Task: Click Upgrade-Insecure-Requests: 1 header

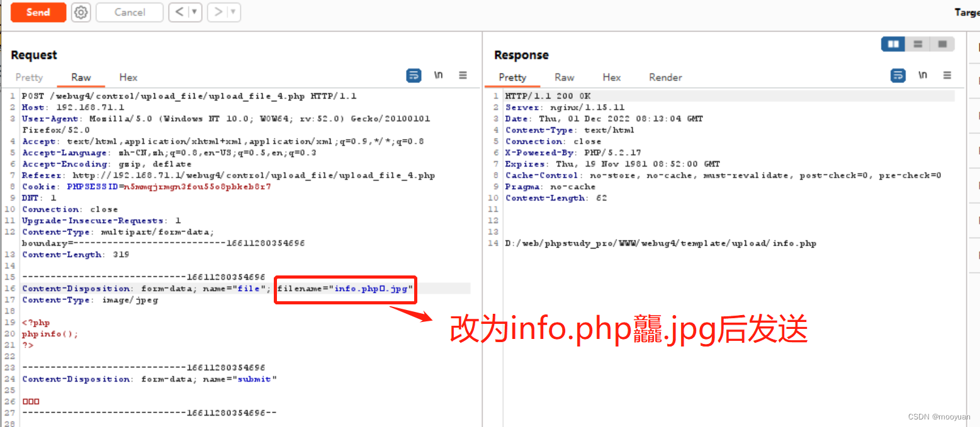Action: point(101,221)
